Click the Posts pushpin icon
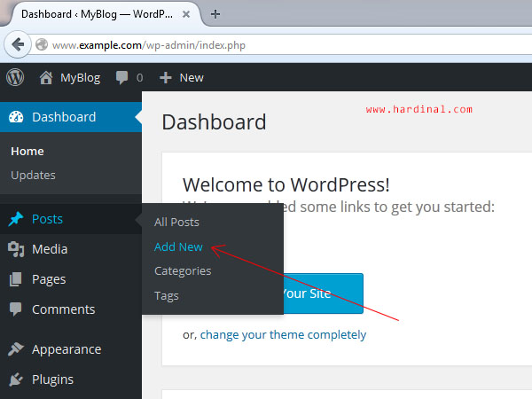The height and width of the screenshot is (399, 532). pyautogui.click(x=16, y=219)
